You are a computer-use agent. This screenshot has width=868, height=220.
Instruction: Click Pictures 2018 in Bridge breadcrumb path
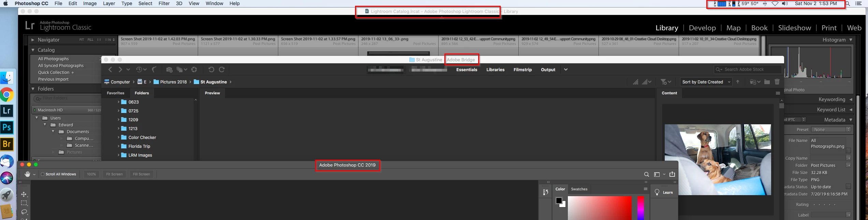click(170, 82)
